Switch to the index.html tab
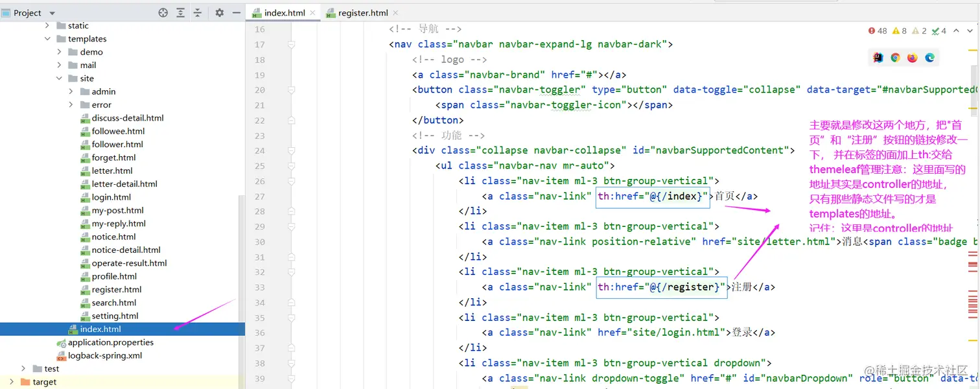 pyautogui.click(x=285, y=13)
